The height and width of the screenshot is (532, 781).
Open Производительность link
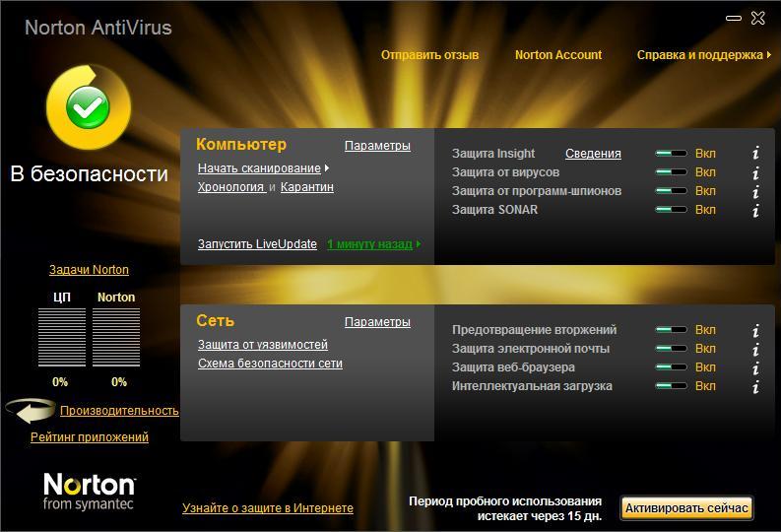119,411
